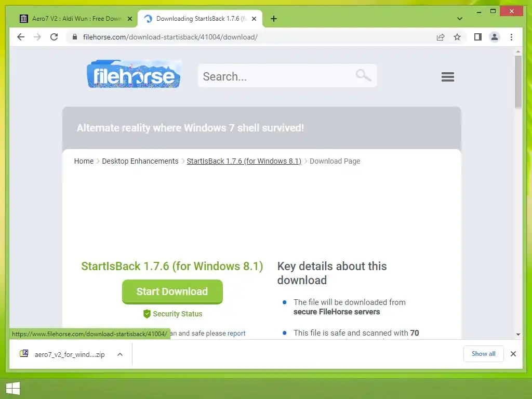Reload the current page
The image size is (532, 399).
click(54, 37)
